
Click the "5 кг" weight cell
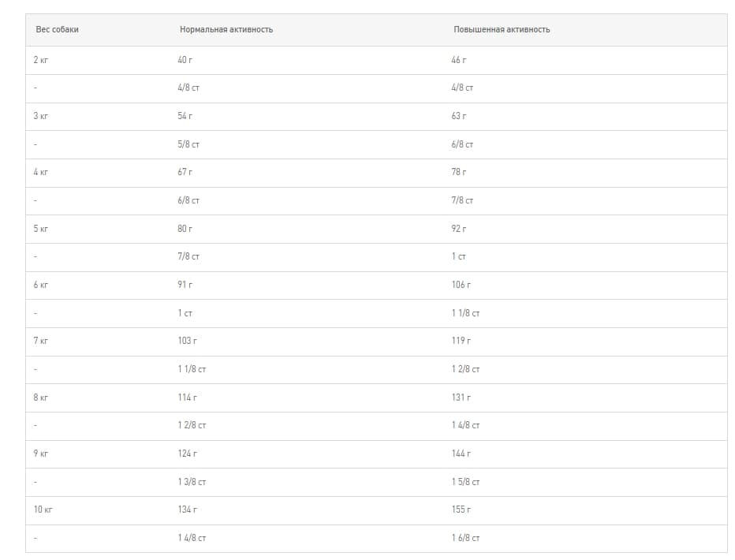click(41, 229)
